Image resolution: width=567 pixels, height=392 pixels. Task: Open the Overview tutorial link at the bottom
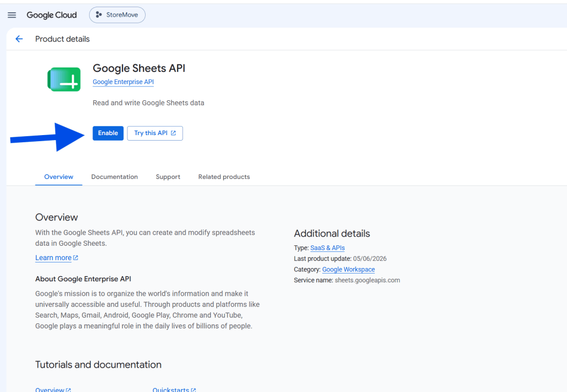click(49, 389)
